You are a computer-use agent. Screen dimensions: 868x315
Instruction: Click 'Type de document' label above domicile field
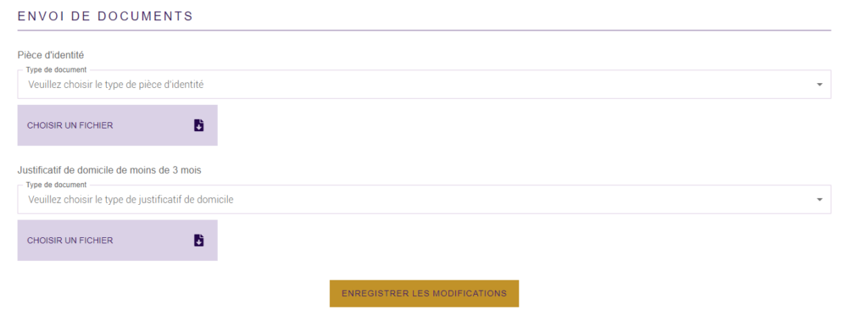click(x=56, y=185)
